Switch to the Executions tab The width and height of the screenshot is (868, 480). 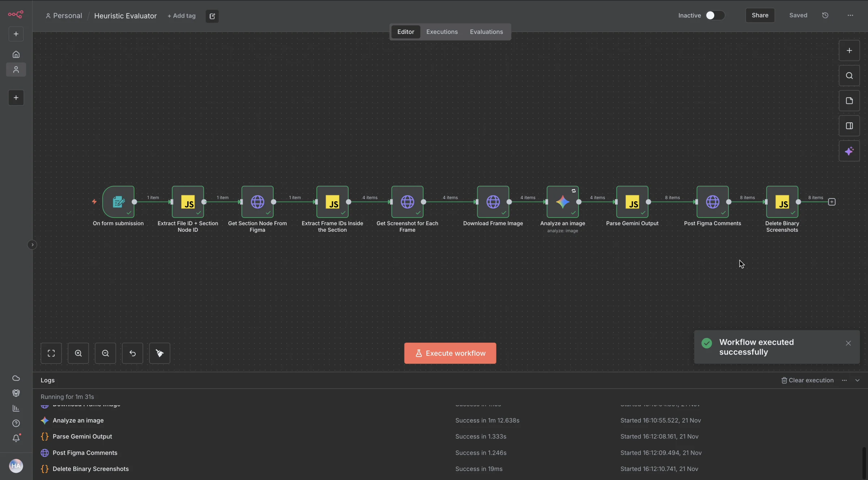click(442, 32)
